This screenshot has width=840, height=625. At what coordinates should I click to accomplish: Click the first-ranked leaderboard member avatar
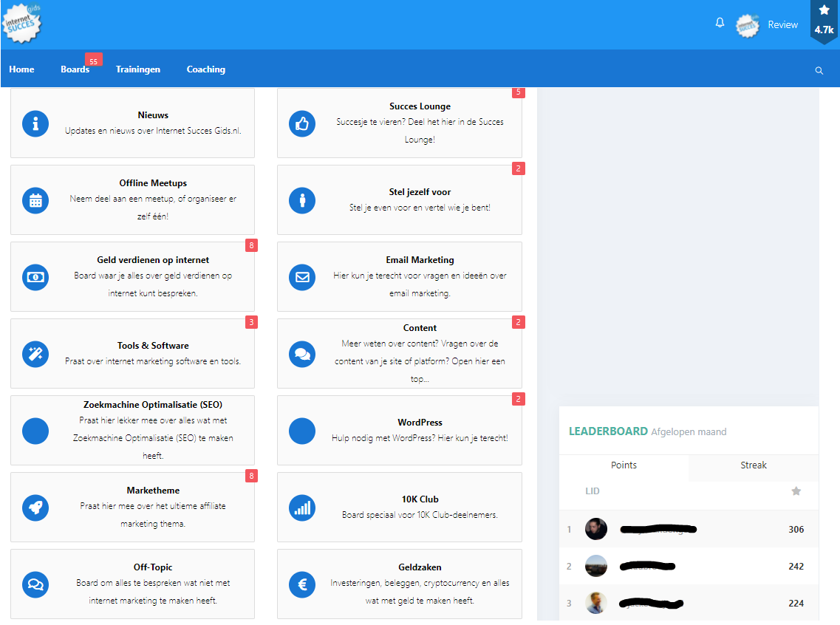(595, 529)
